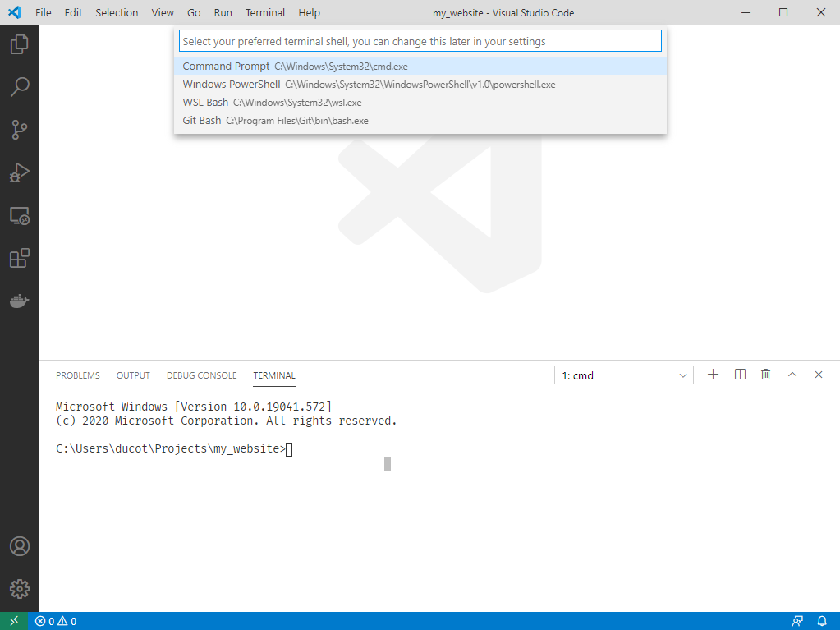Open the "1: cmd" terminal dropdown
This screenshot has height=630, width=840.
click(x=622, y=374)
